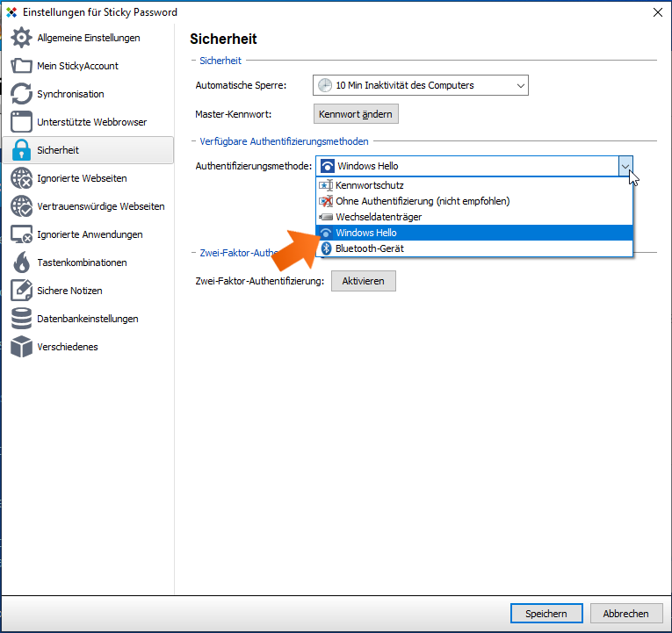Viewport: 672px width, 633px height.
Task: Collapse the Authentifizierungsmethode dropdown arrow
Action: [x=625, y=166]
